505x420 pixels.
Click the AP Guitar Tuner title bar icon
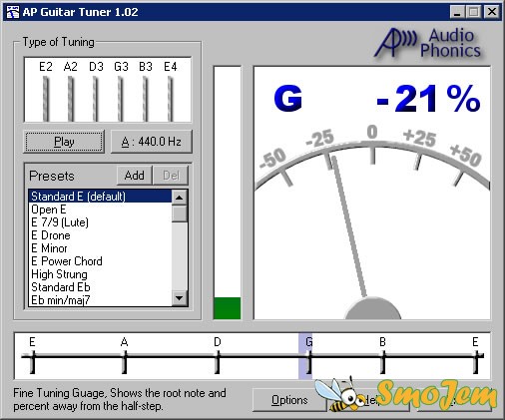pos(13,12)
